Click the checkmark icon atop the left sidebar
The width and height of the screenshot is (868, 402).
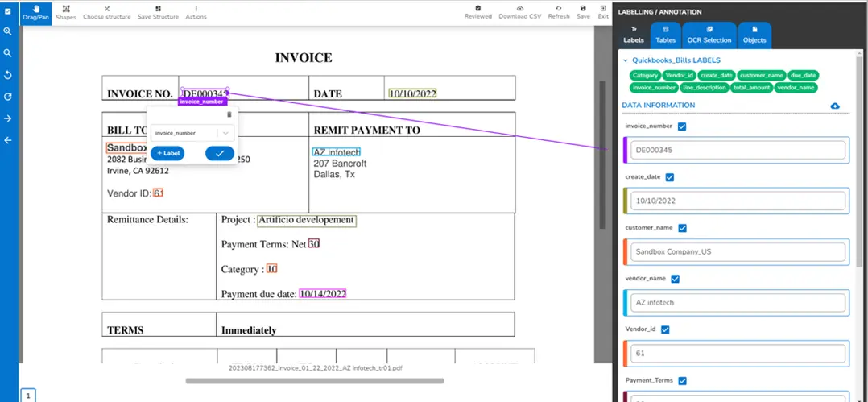click(8, 10)
